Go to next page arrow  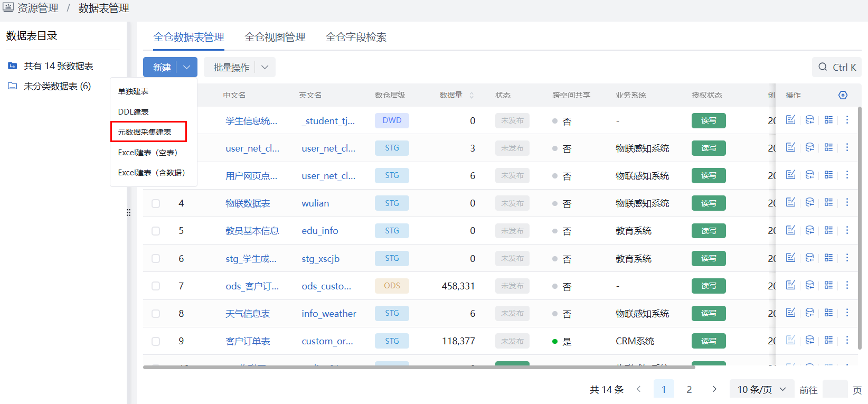(714, 389)
